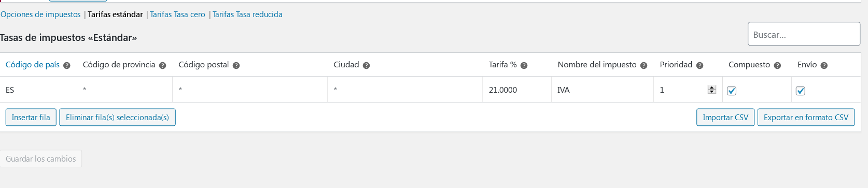Open the Envío column help icon
Screen dimensions: 868x188
point(824,65)
